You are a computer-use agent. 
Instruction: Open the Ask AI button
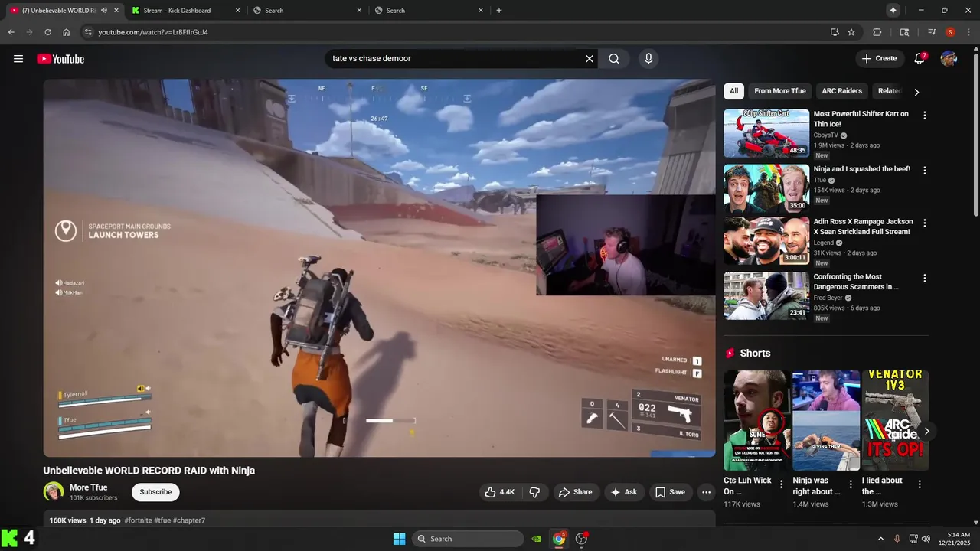click(624, 492)
